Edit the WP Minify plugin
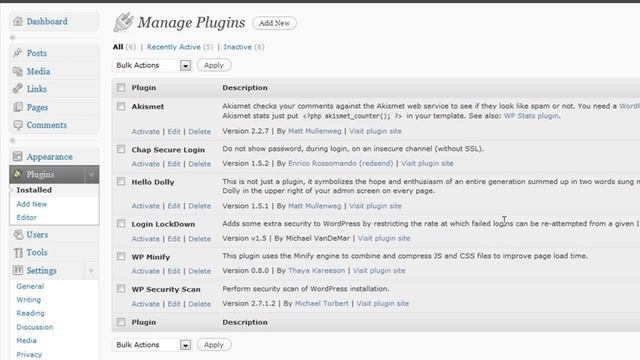640x360 pixels. tap(174, 271)
